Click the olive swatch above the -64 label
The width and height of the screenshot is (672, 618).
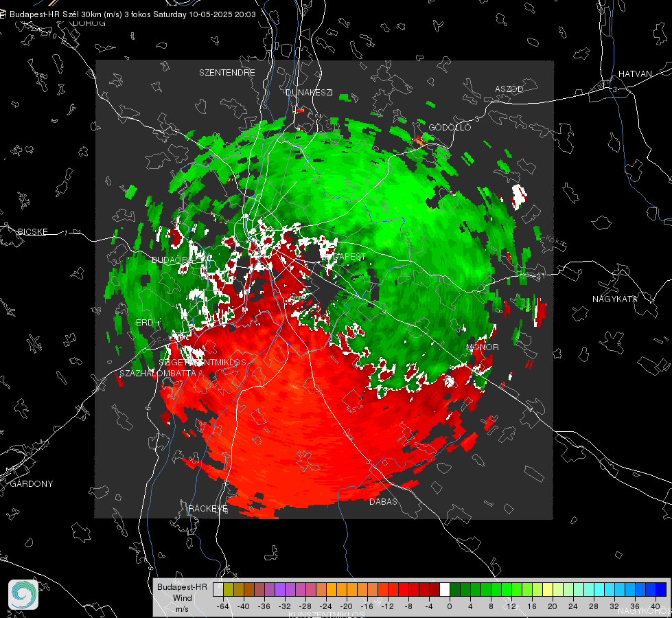coord(228,590)
